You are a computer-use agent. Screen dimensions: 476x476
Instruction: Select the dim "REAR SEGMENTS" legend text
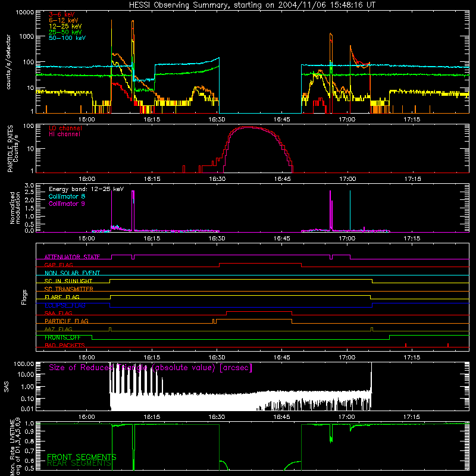tap(79, 464)
